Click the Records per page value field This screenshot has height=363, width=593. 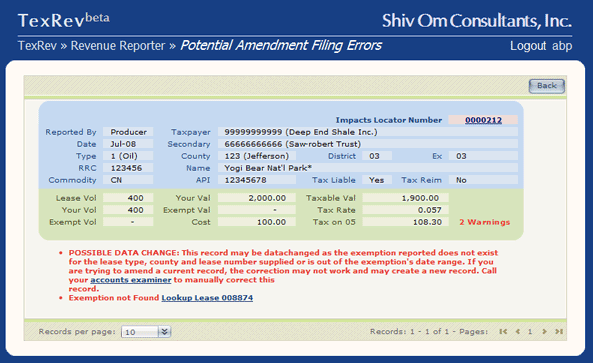pos(140,332)
